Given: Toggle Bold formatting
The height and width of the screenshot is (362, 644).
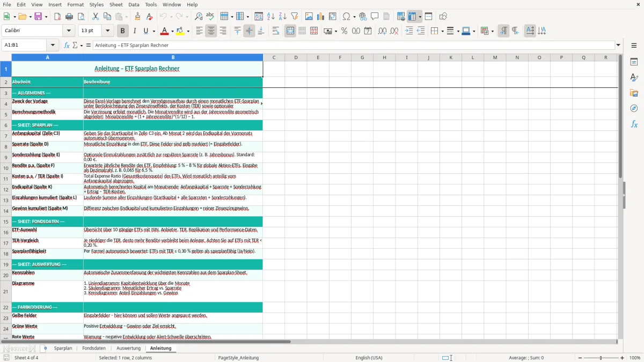Looking at the screenshot, I should pos(122,31).
